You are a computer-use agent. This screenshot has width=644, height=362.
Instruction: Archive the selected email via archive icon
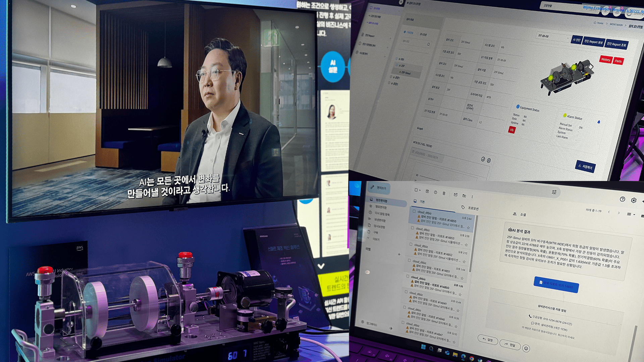point(428,192)
